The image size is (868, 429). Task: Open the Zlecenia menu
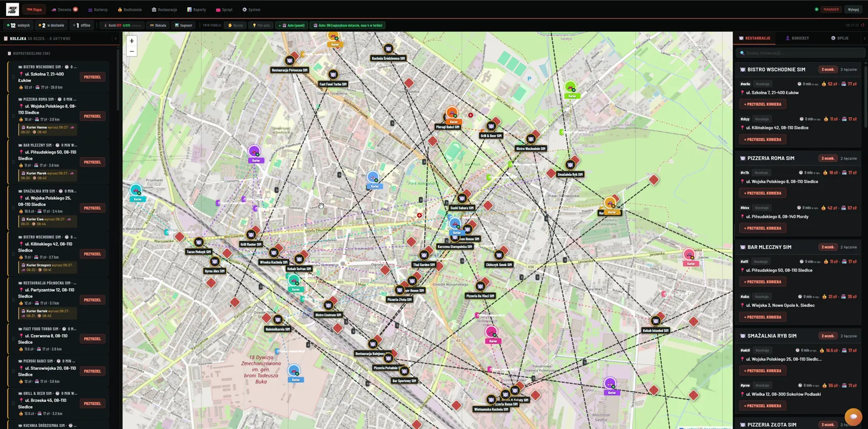pos(65,10)
